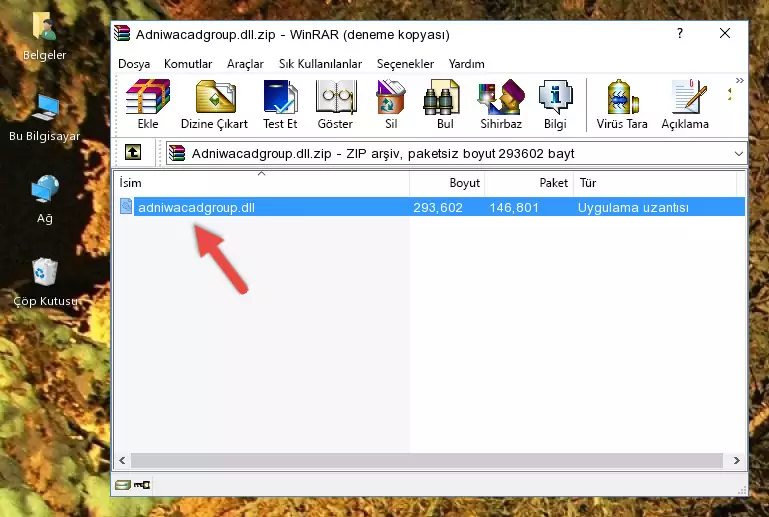This screenshot has height=517, width=769.
Task: Click horizontal scrollbar left arrow
Action: click(x=122, y=461)
